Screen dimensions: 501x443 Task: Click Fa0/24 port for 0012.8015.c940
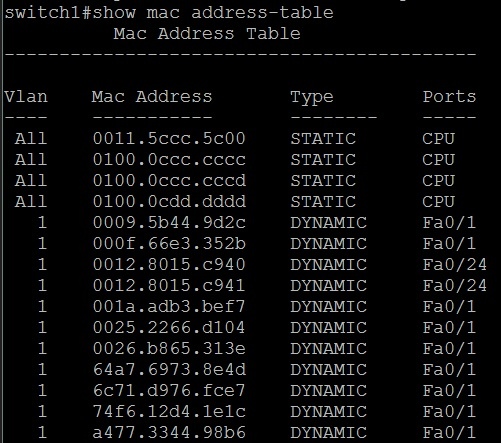(x=454, y=265)
